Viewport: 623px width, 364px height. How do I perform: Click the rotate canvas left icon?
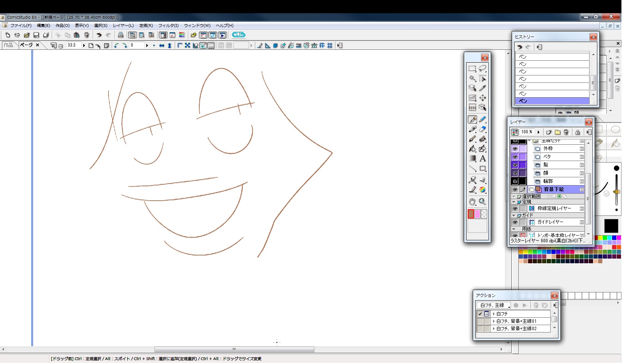[x=116, y=45]
